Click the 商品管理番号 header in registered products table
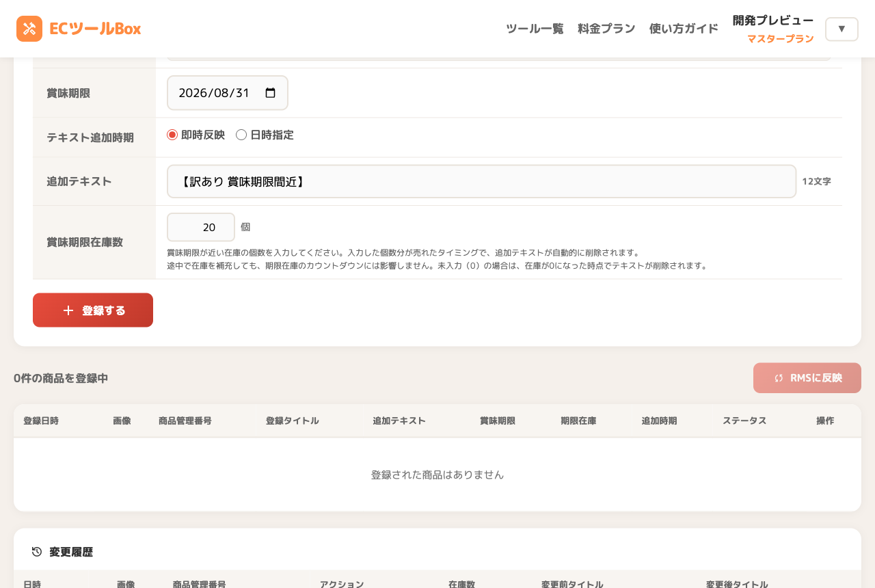Image resolution: width=875 pixels, height=588 pixels. [185, 420]
